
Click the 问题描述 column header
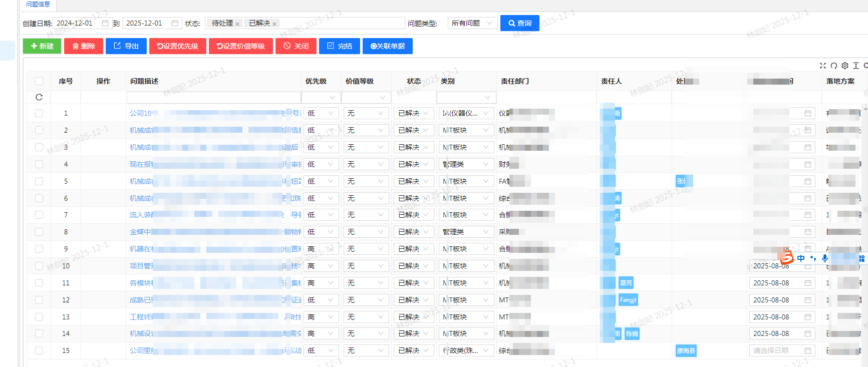coord(144,81)
